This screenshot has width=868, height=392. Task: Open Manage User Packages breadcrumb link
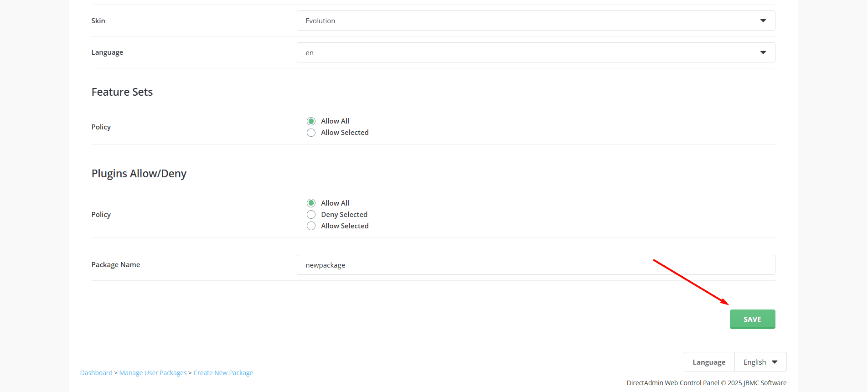click(153, 373)
